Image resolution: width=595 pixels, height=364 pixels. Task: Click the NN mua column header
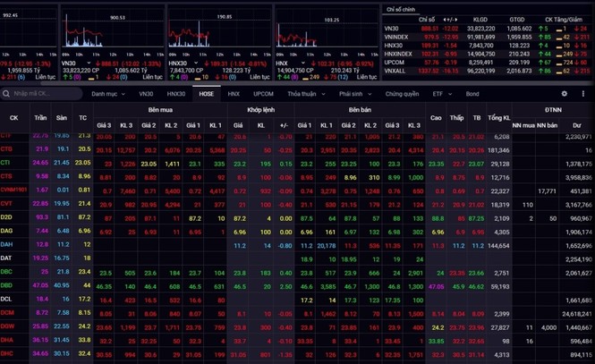[523, 125]
